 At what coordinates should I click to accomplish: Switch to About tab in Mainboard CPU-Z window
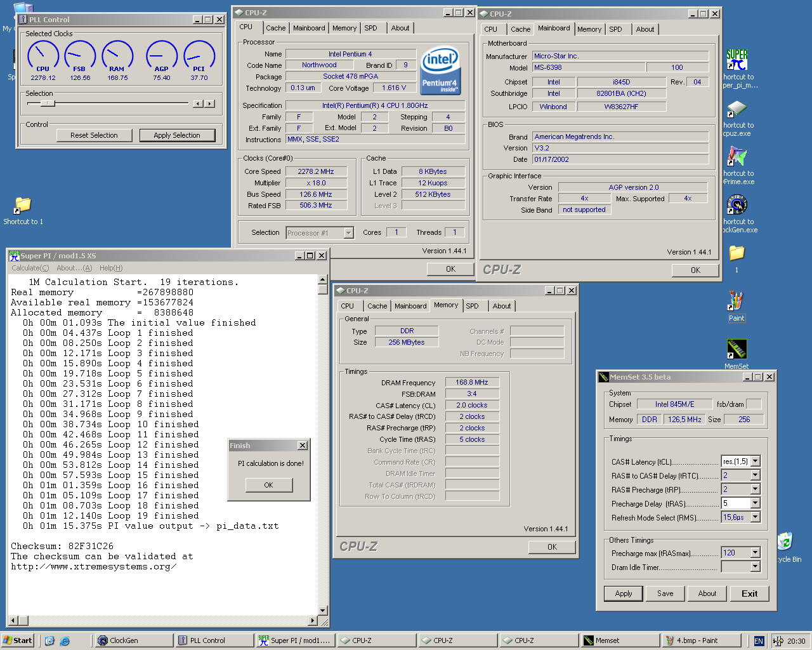[645, 29]
